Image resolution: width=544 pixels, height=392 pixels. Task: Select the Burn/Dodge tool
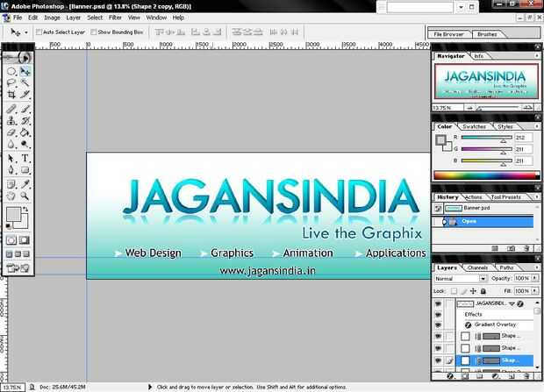(x=25, y=144)
